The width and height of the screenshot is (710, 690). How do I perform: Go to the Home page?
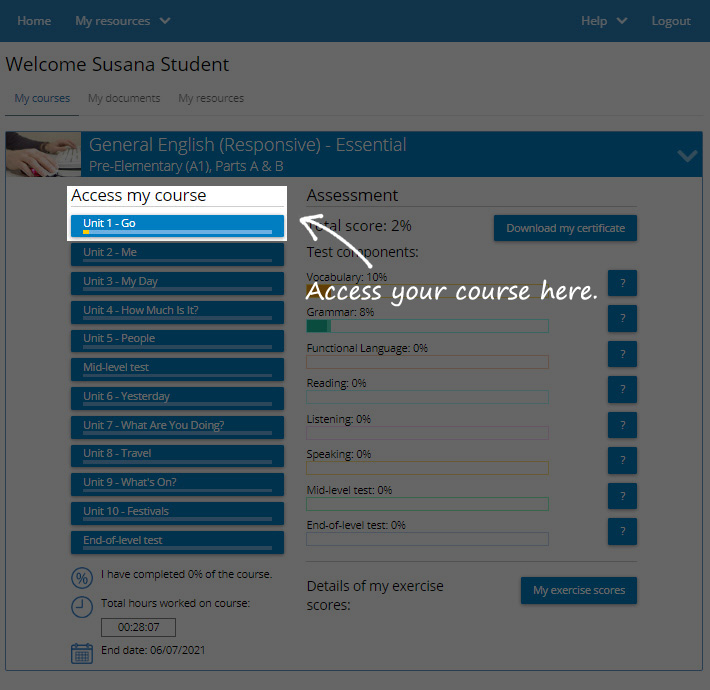point(34,21)
